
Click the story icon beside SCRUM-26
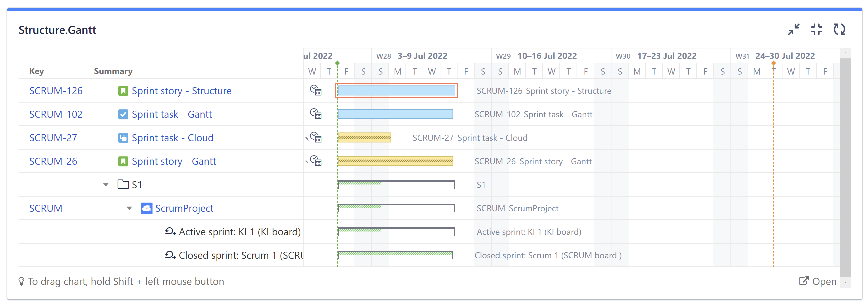[123, 161]
